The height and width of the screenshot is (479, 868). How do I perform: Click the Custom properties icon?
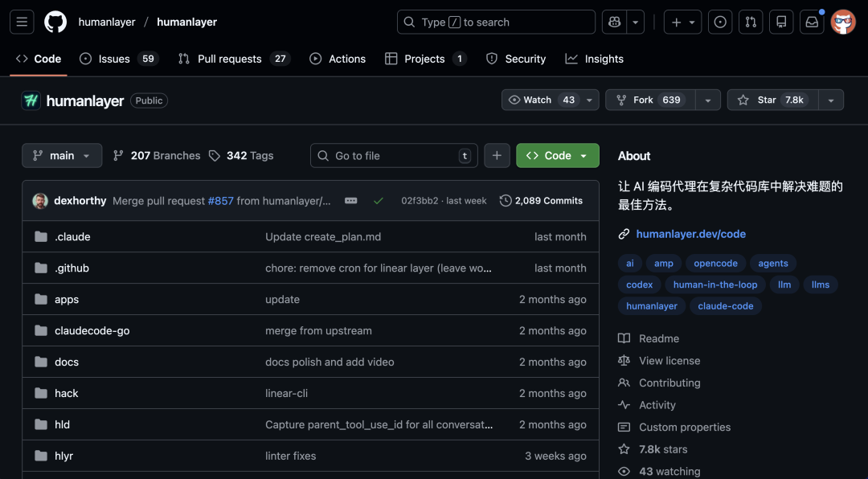click(624, 427)
